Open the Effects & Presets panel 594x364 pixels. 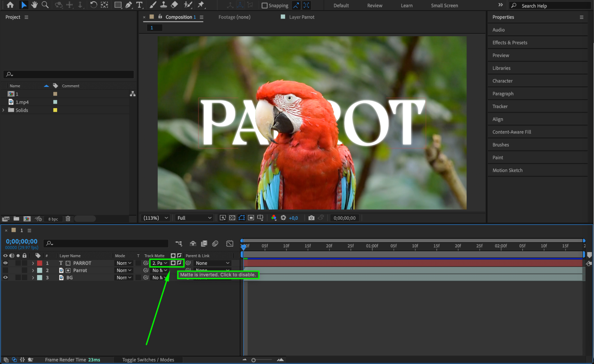510,42
